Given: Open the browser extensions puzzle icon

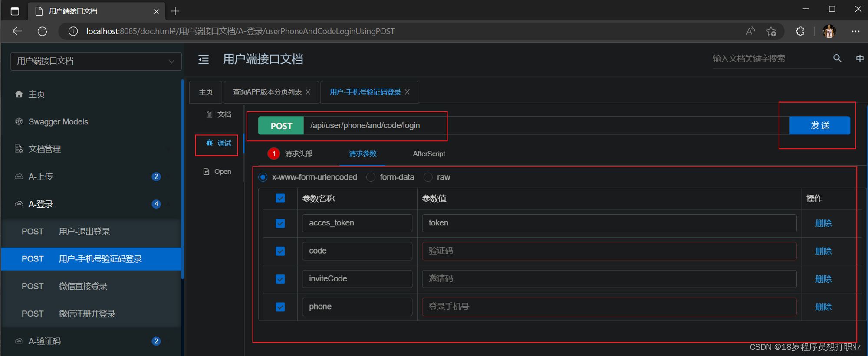Looking at the screenshot, I should pyautogui.click(x=800, y=31).
